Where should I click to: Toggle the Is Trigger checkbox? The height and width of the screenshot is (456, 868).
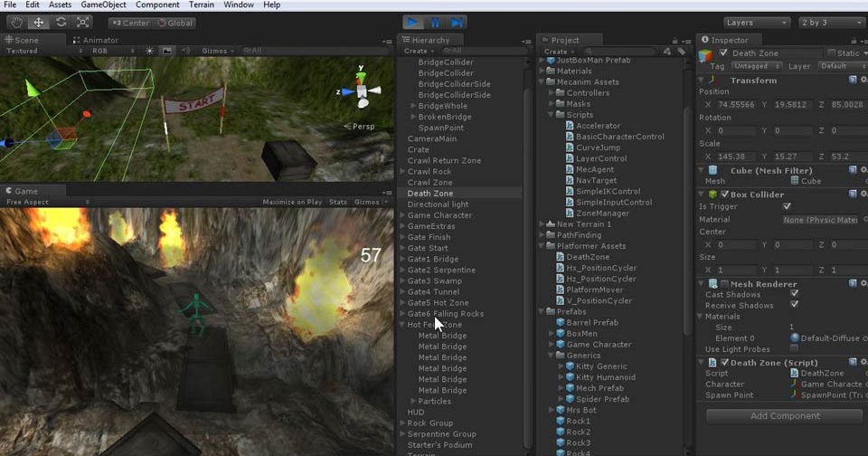(787, 206)
